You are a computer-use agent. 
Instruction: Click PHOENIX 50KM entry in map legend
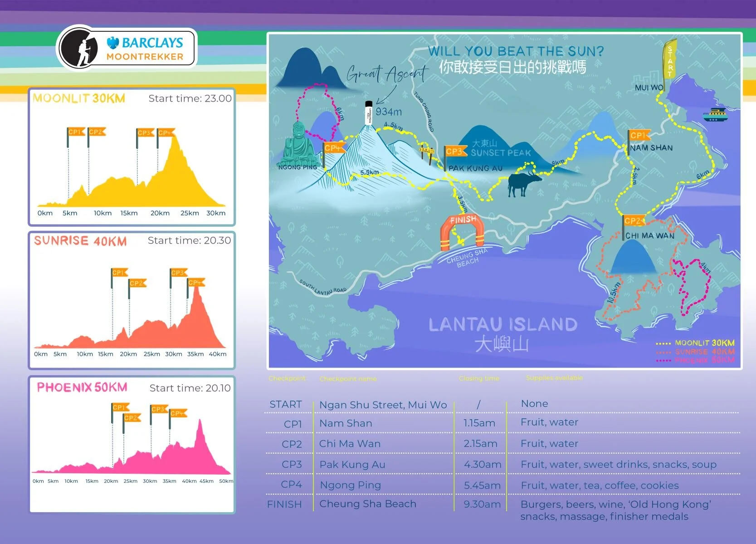pos(695,360)
